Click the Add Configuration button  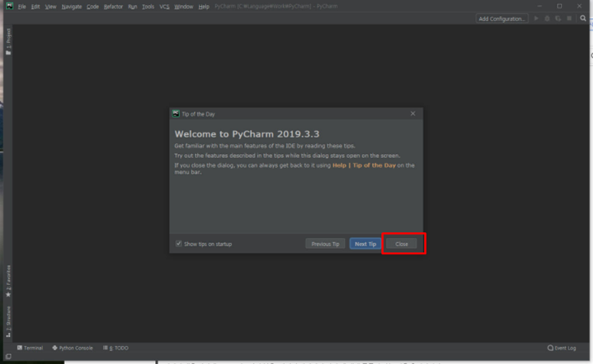[502, 18]
